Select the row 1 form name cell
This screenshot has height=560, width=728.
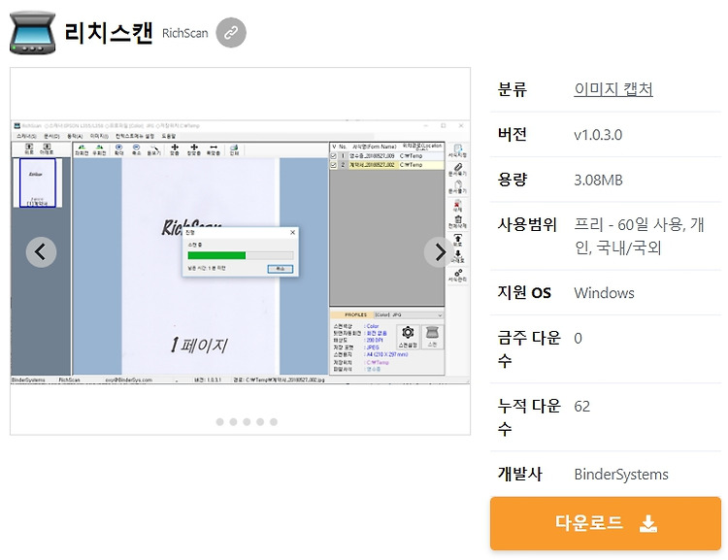pyautogui.click(x=373, y=156)
